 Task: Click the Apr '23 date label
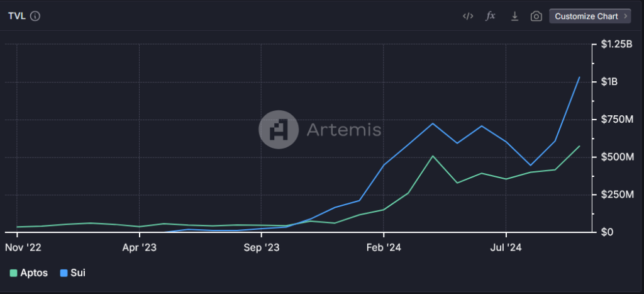(x=140, y=248)
